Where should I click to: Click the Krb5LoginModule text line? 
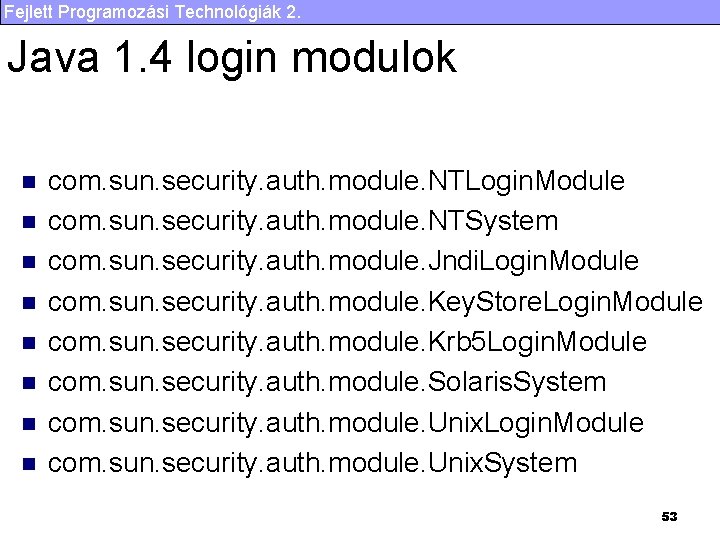click(x=347, y=342)
